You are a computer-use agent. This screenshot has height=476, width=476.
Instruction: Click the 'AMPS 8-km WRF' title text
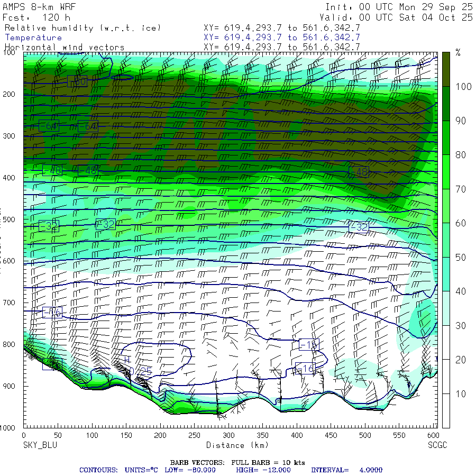pos(39,7)
